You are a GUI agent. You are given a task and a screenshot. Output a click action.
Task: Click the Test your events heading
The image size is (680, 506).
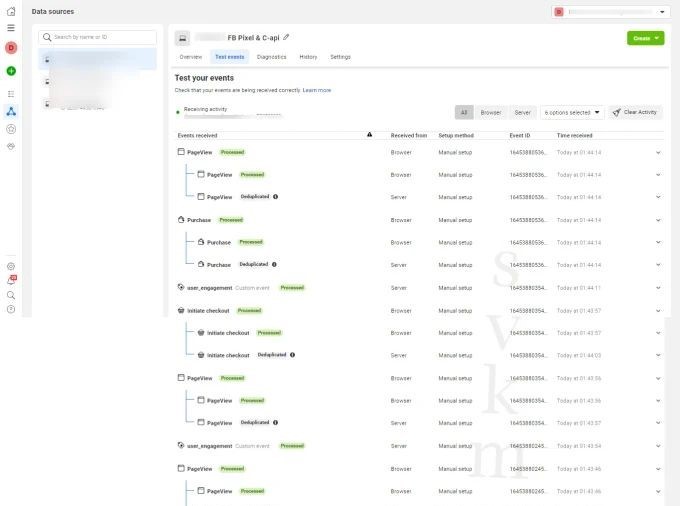[204, 78]
